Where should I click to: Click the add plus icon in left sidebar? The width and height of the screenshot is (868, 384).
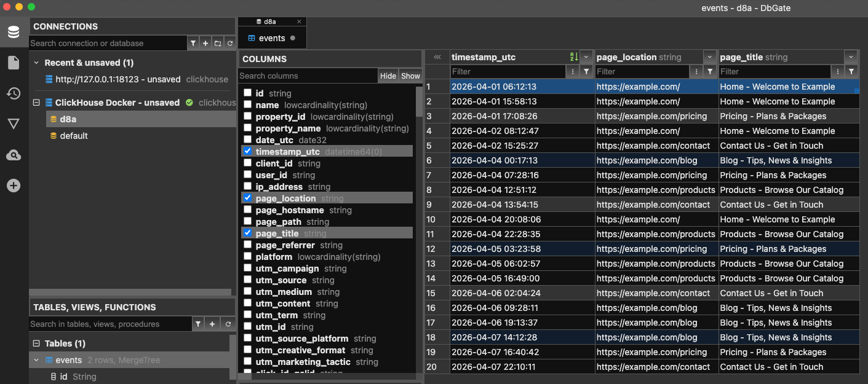(14, 186)
